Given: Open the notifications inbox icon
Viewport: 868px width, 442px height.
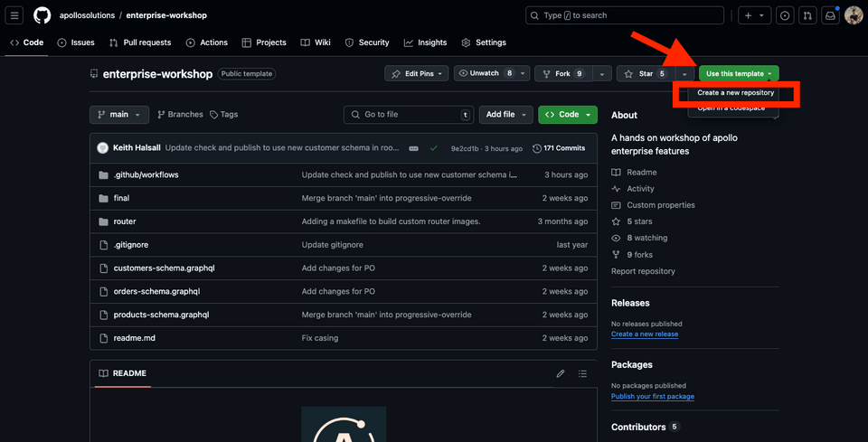Looking at the screenshot, I should 830,15.
